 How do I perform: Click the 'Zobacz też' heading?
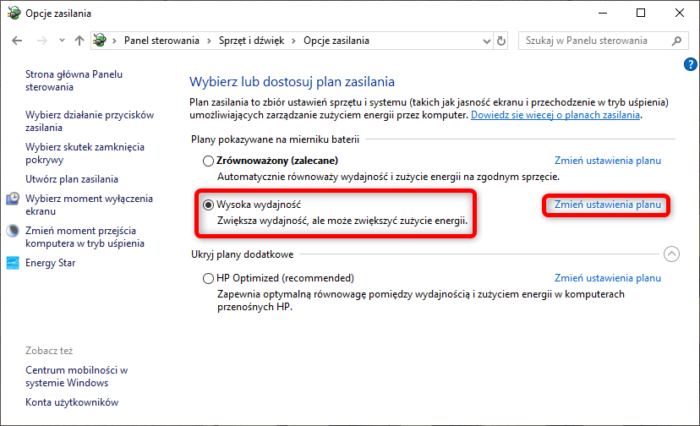(49, 351)
